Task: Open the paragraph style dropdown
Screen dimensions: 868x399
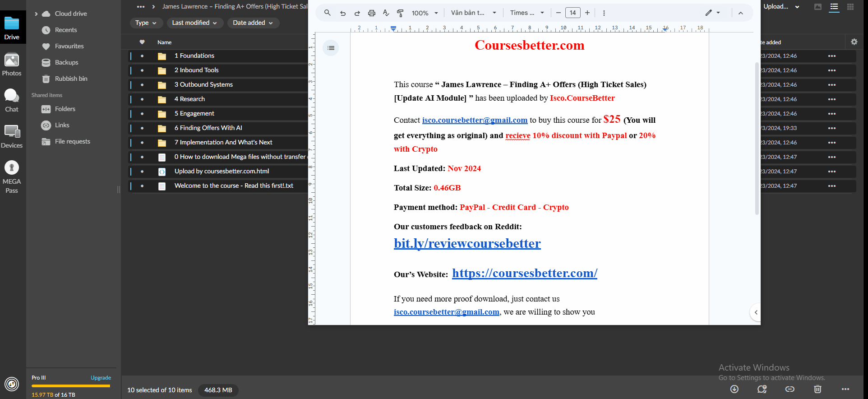Action: 474,13
